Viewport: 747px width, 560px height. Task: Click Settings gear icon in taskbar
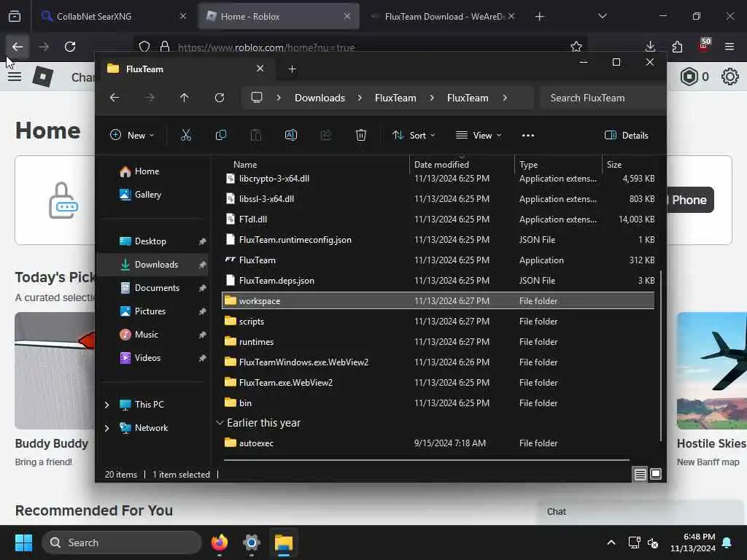252,542
